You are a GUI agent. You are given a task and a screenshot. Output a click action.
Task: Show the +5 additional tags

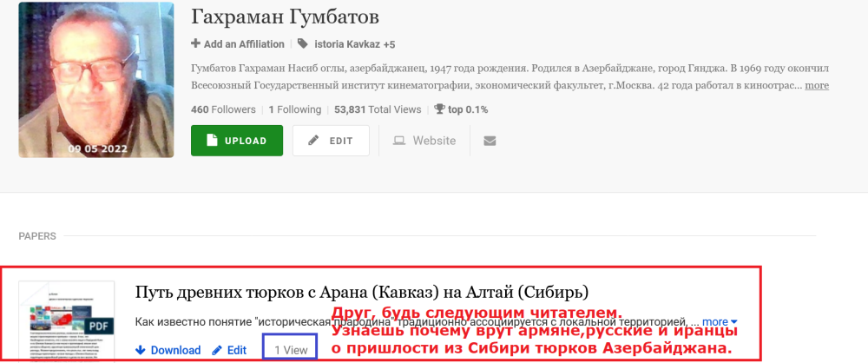pyautogui.click(x=389, y=44)
